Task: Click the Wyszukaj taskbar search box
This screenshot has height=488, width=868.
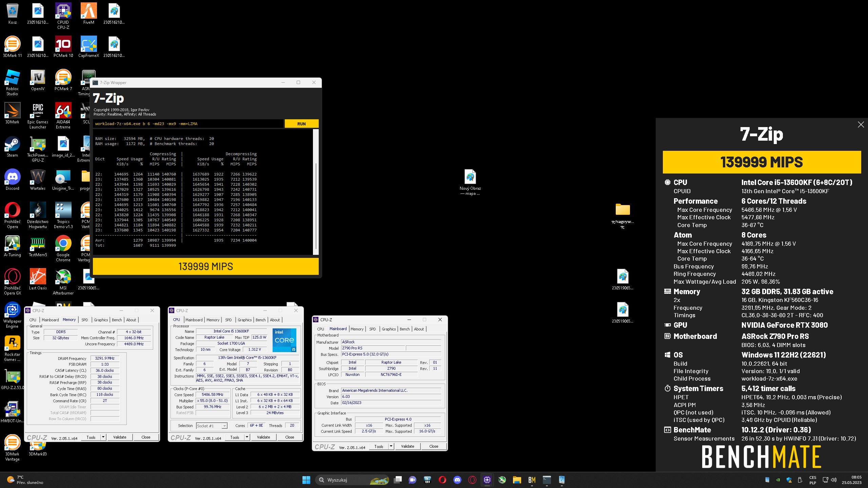Action: pos(352,480)
